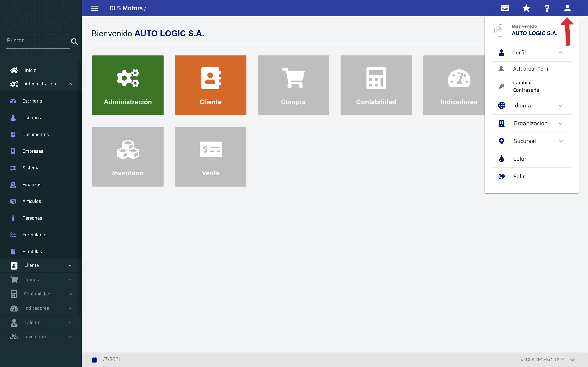
Task: Open the Cliente module tile
Action: [210, 85]
